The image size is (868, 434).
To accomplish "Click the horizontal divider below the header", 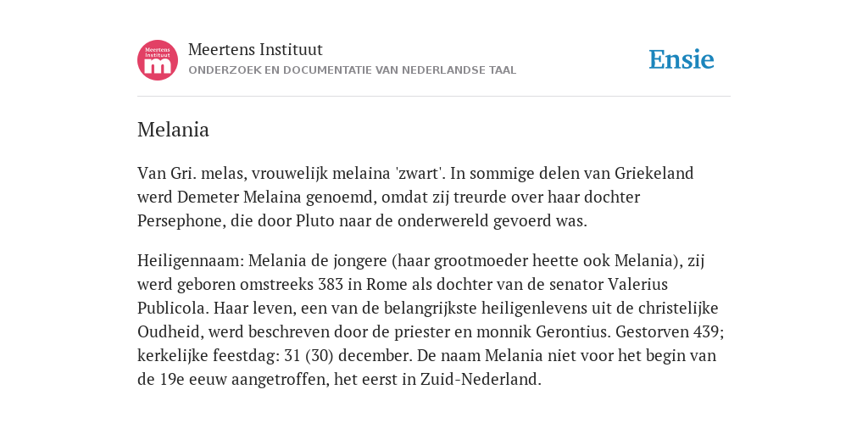I will coord(434,97).
